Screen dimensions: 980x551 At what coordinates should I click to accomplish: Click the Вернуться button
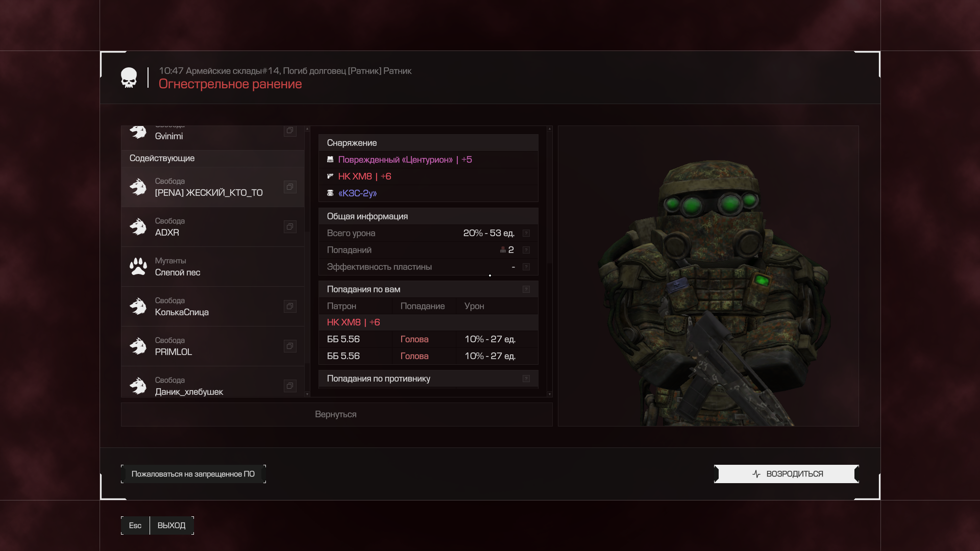point(336,414)
